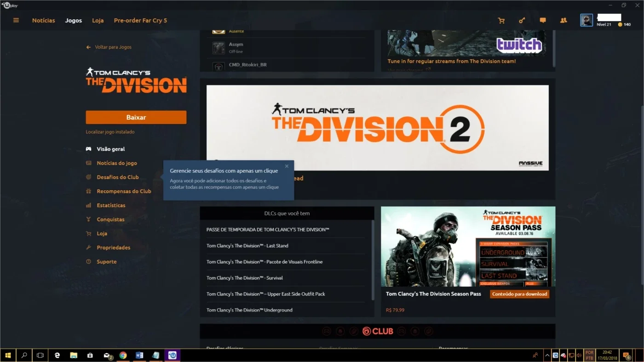The width and height of the screenshot is (644, 362).
Task: Open Windows search from taskbar
Action: pyautogui.click(x=24, y=355)
